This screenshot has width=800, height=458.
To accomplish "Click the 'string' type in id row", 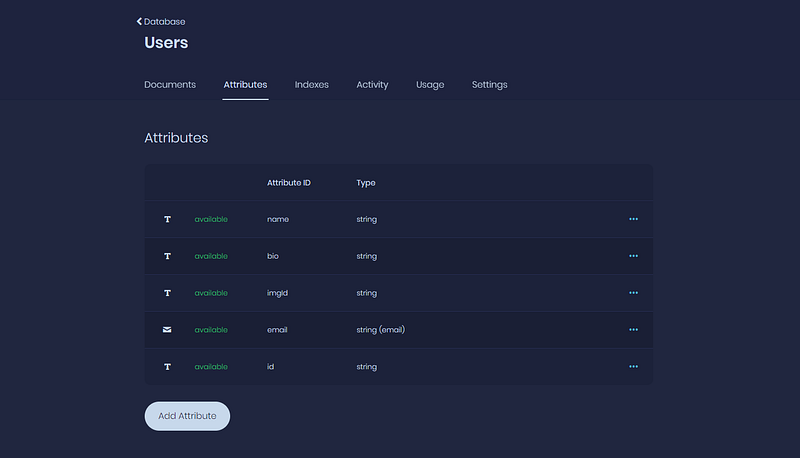I will click(367, 366).
